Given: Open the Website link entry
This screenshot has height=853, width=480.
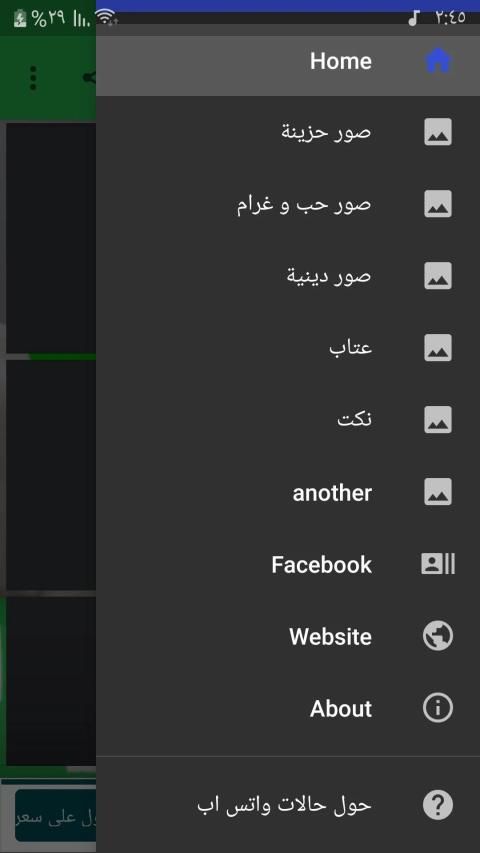Looking at the screenshot, I should [288, 636].
